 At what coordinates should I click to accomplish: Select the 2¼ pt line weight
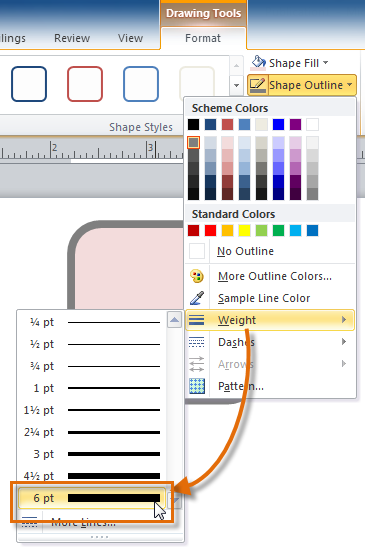92,432
